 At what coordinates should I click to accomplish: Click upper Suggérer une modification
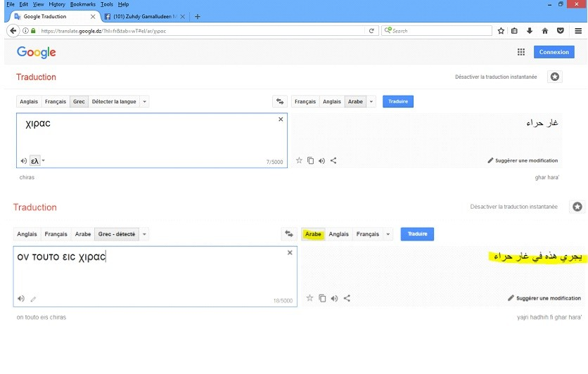523,160
